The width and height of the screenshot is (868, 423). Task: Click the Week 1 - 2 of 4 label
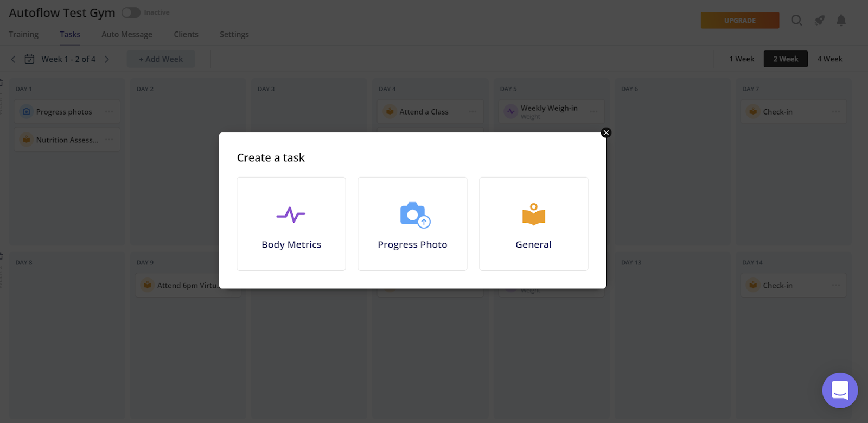tap(68, 59)
